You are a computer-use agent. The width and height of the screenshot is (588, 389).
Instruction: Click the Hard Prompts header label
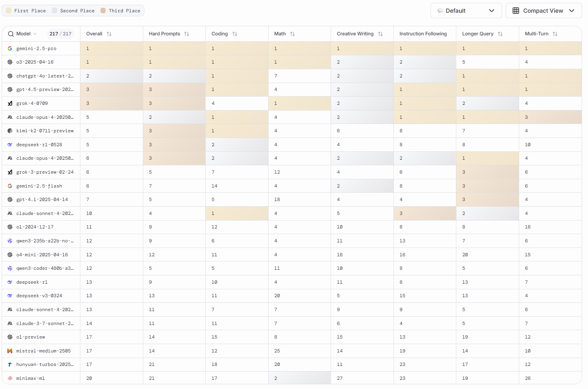point(164,34)
